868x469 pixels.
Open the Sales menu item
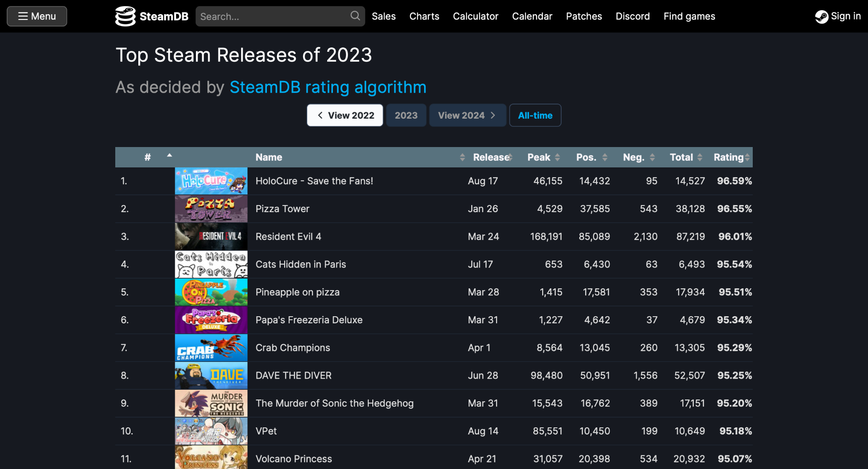point(383,16)
